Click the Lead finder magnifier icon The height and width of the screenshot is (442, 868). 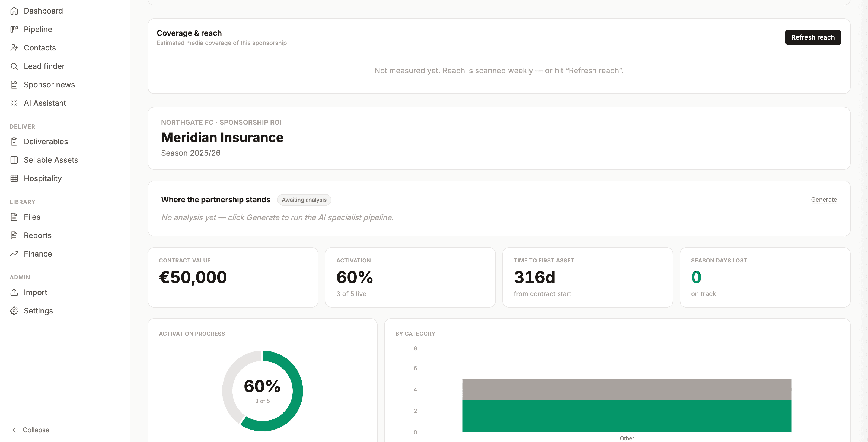point(14,66)
